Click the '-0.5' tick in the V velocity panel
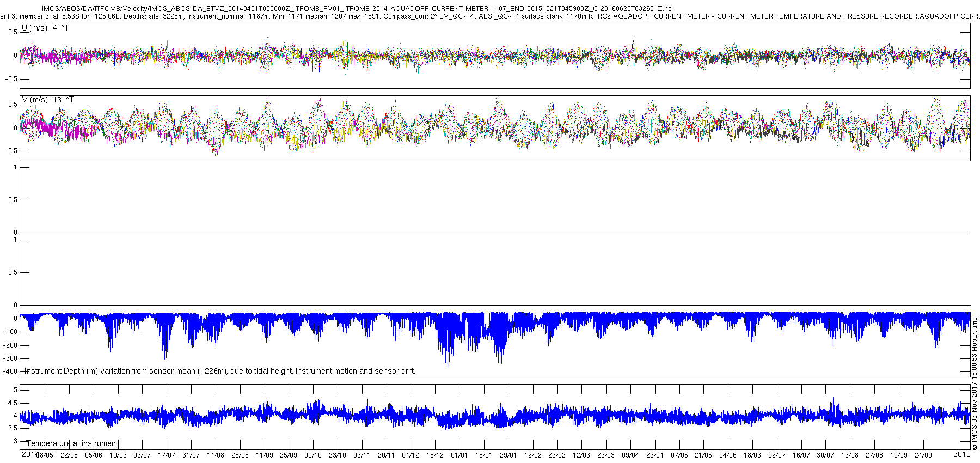Image resolution: width=980 pixels, height=463 pixels. (x=11, y=151)
